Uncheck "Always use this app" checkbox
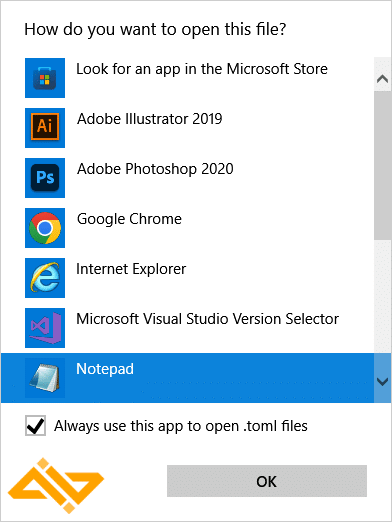Image resolution: width=392 pixels, height=522 pixels. (35, 426)
